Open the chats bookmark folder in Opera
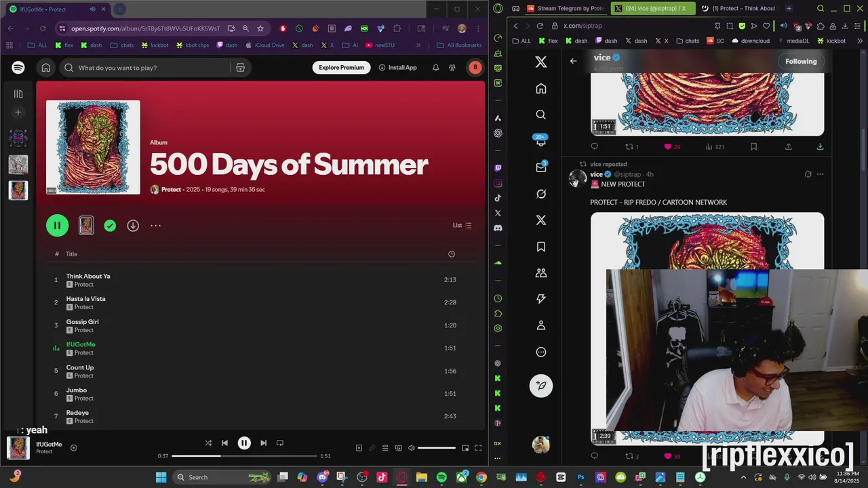The width and height of the screenshot is (868, 488). [x=688, y=41]
